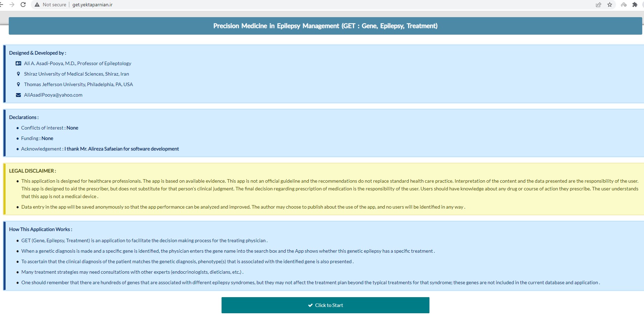This screenshot has height=322, width=644.
Task: Click the ID card icon beside Ali A. Asadi-Pooya
Action: pos(19,63)
